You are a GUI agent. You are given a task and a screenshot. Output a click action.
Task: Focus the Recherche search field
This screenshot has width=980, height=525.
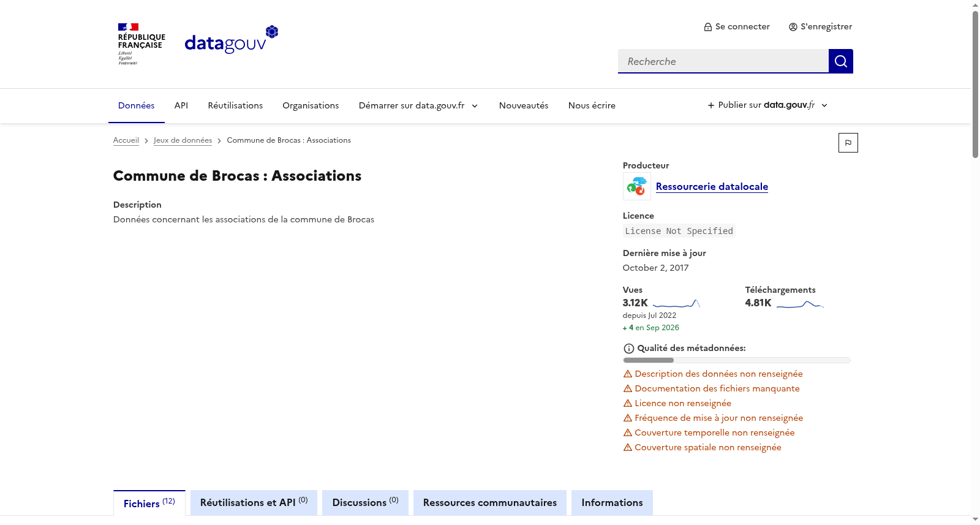(x=723, y=61)
